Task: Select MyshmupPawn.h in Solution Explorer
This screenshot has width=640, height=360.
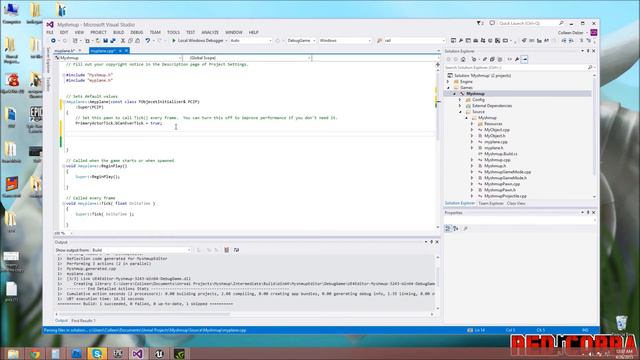Action: pos(500,190)
